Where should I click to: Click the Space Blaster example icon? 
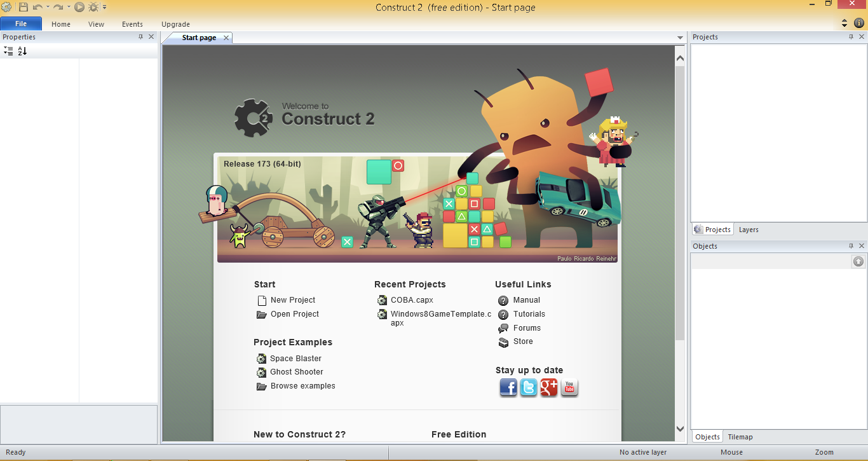coord(262,359)
